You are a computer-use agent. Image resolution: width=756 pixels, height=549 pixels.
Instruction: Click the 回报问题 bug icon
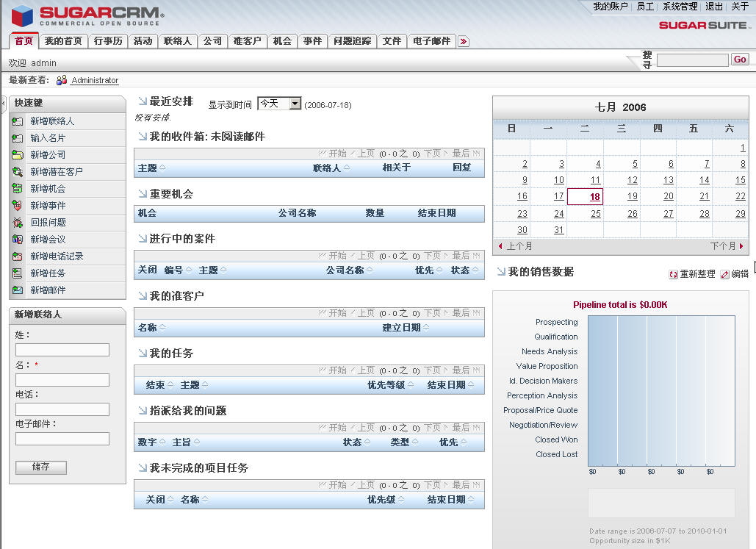(x=18, y=223)
